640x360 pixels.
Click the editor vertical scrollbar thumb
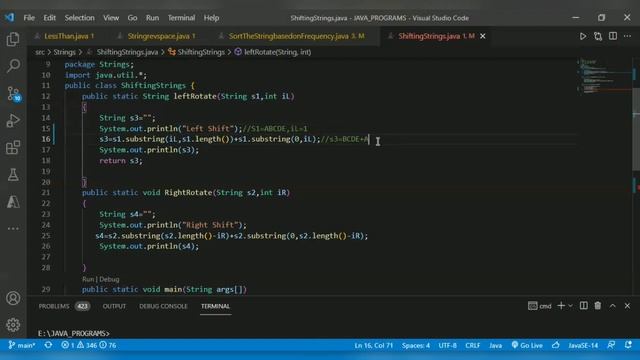[x=636, y=129]
